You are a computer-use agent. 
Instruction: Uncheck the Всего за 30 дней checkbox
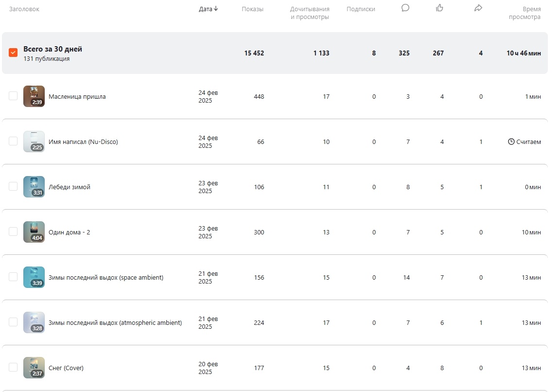coord(13,53)
